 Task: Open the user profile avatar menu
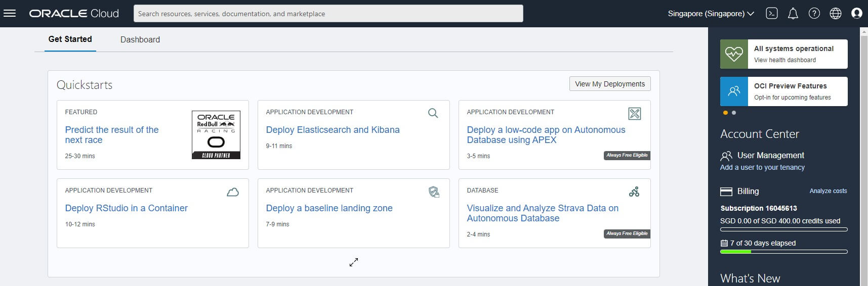click(857, 14)
